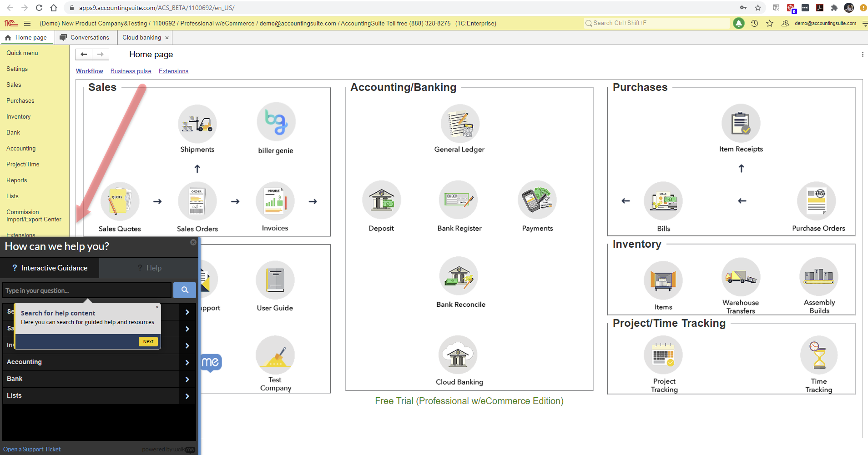Screen dimensions: 868x455
Task: Close the Search for help content tooltip
Action: click(157, 307)
